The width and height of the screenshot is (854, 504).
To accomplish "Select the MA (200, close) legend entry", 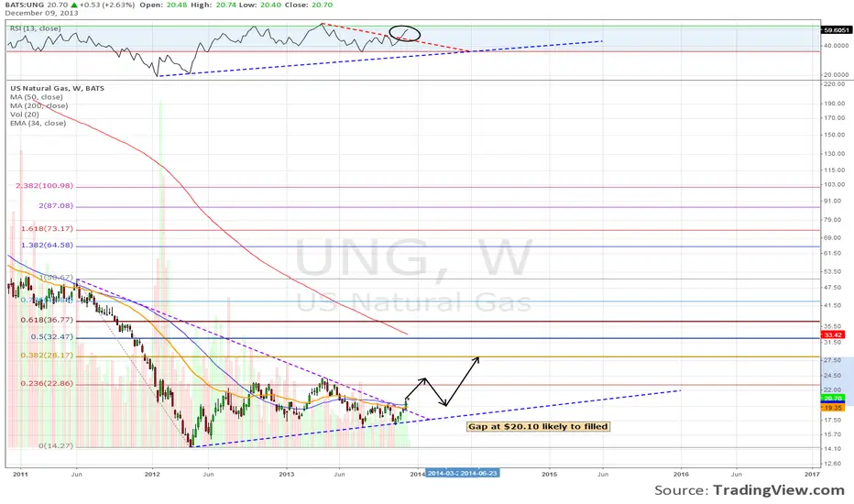I will [38, 105].
